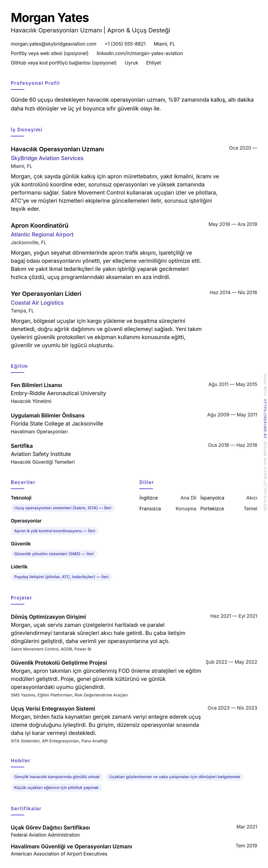268x868 pixels.
Task: Open the linkedin.com/in/morgan-yates-aviation link
Action: pos(139,53)
